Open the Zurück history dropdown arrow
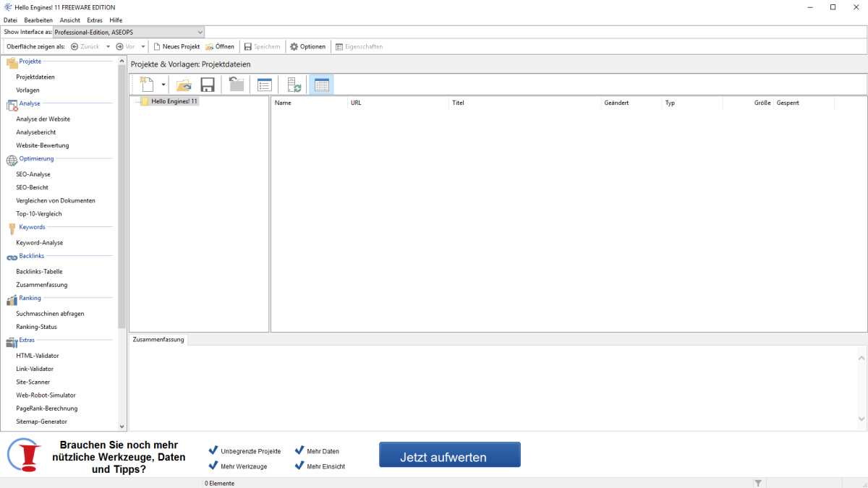This screenshot has width=868, height=488. point(109,46)
